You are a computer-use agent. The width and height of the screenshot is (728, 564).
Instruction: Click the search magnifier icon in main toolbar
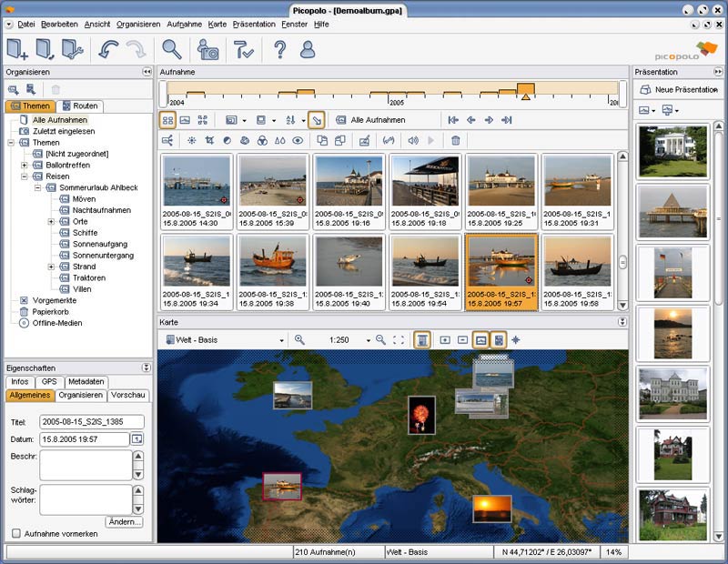click(x=171, y=49)
